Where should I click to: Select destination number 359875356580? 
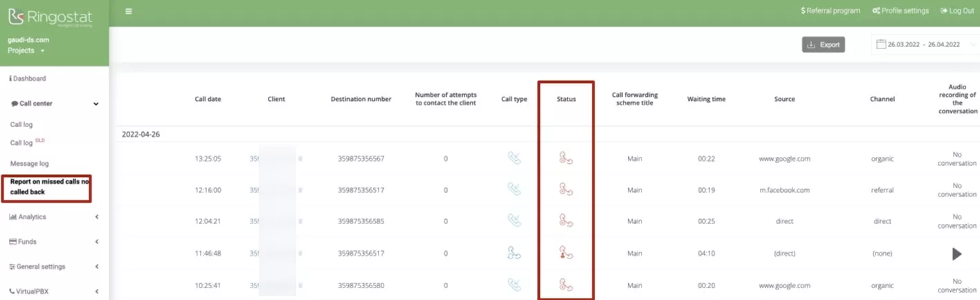(x=361, y=285)
